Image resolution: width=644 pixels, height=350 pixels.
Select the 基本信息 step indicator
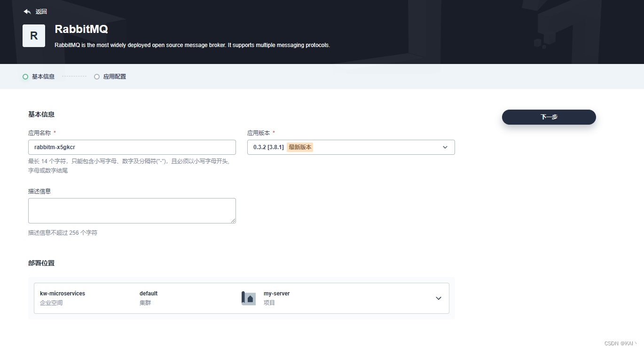(x=39, y=77)
